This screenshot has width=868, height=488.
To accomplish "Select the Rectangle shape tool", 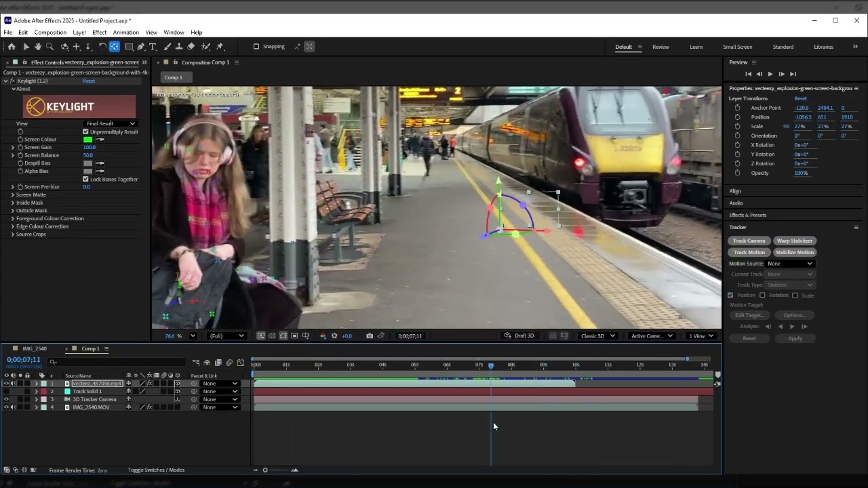I will pos(129,47).
